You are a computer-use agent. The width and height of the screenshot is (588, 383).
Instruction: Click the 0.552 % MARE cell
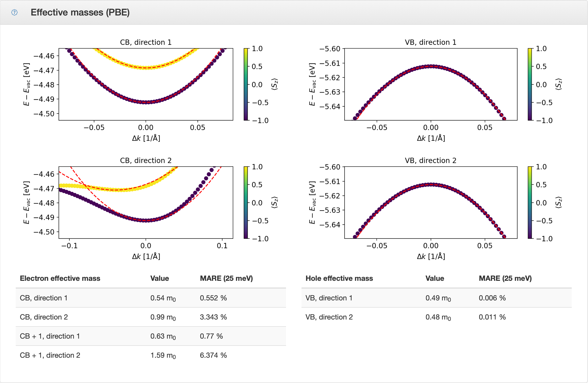[x=213, y=298]
